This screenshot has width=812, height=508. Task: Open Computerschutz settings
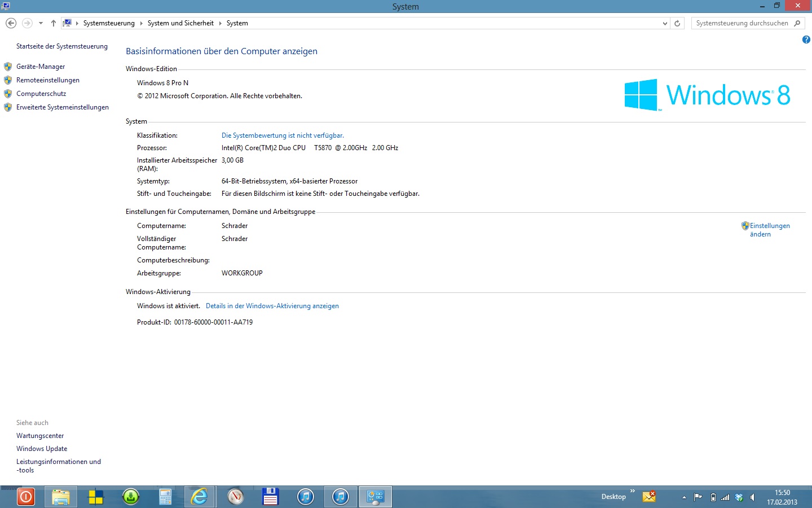coord(41,94)
